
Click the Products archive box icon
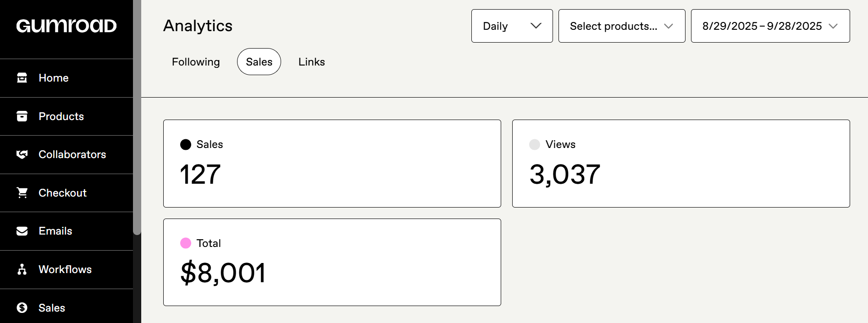point(22,116)
